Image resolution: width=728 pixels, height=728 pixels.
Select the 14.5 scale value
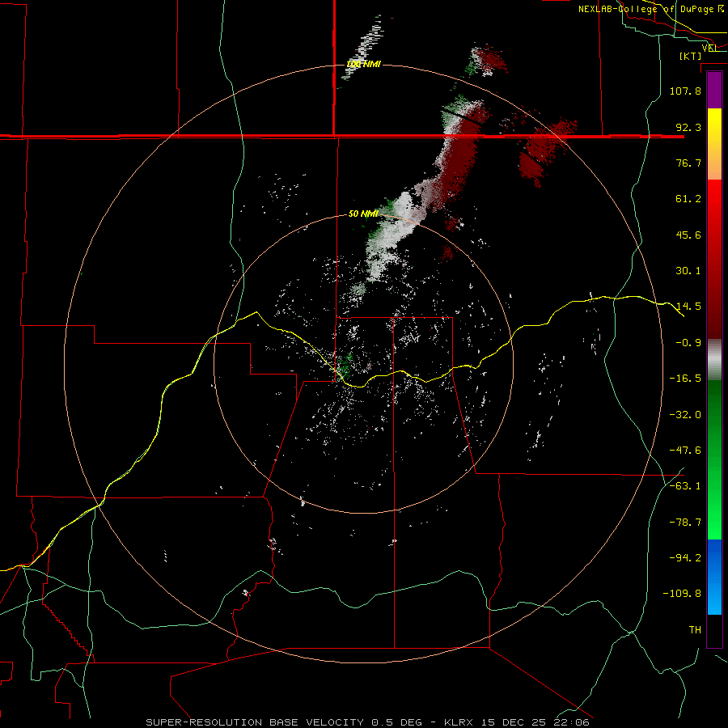click(688, 307)
